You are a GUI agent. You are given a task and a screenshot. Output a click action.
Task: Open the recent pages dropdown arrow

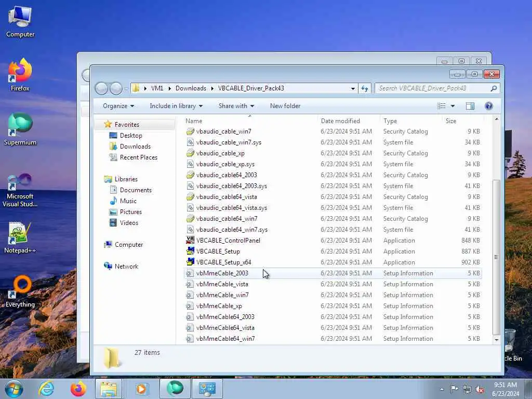(x=126, y=89)
